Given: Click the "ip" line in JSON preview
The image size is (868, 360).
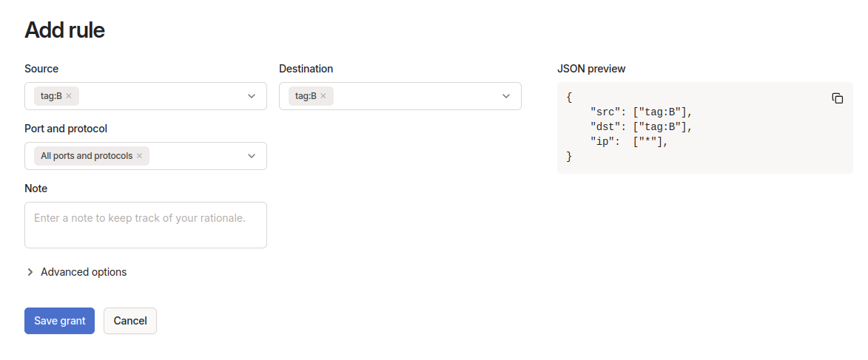Looking at the screenshot, I should (x=629, y=142).
